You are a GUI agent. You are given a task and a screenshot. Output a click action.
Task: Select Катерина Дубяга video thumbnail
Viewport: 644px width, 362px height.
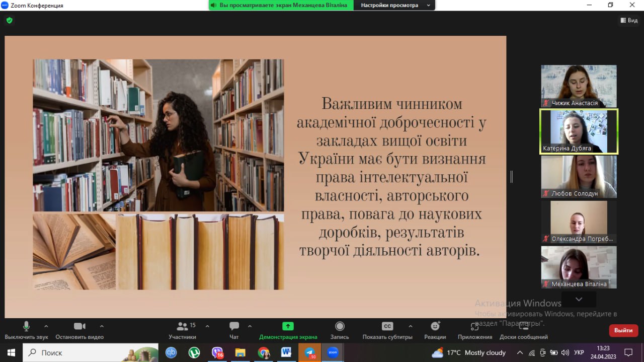579,131
